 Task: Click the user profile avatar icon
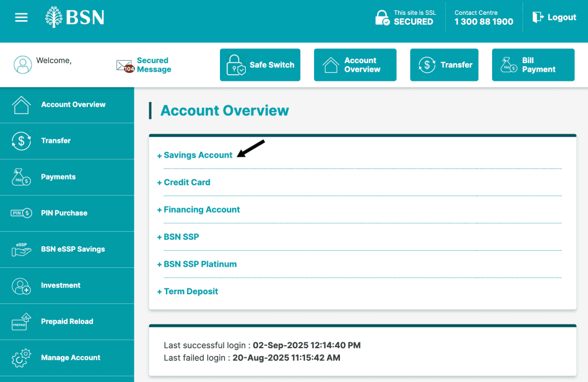23,65
